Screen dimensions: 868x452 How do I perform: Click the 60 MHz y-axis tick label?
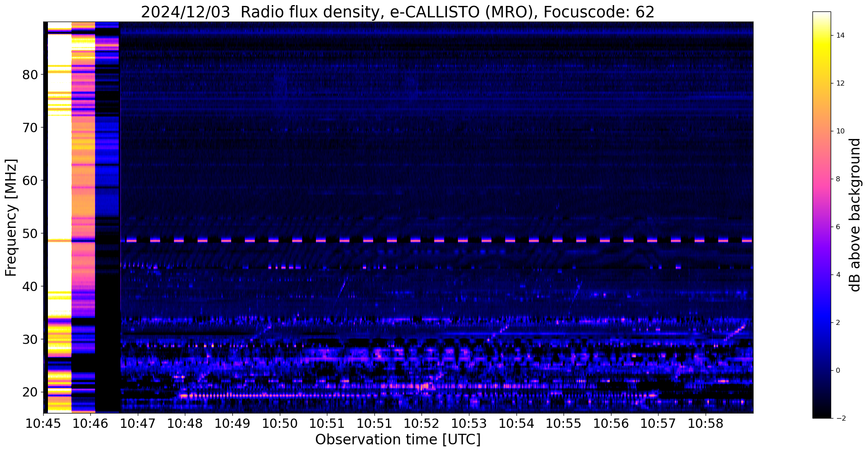click(30, 180)
